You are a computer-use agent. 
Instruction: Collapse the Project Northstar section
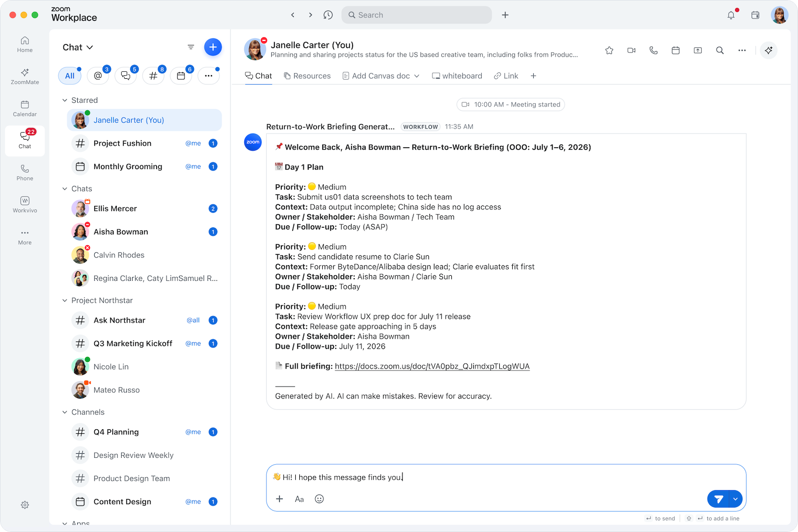pyautogui.click(x=65, y=301)
